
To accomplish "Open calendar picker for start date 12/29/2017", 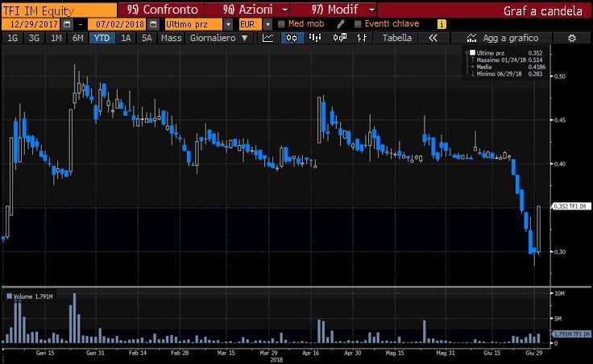I will click(67, 24).
